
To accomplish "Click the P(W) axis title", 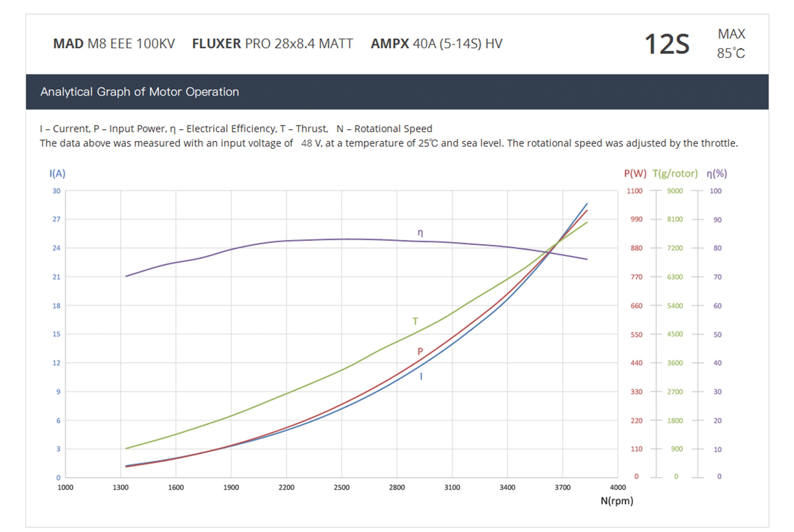I will point(635,173).
